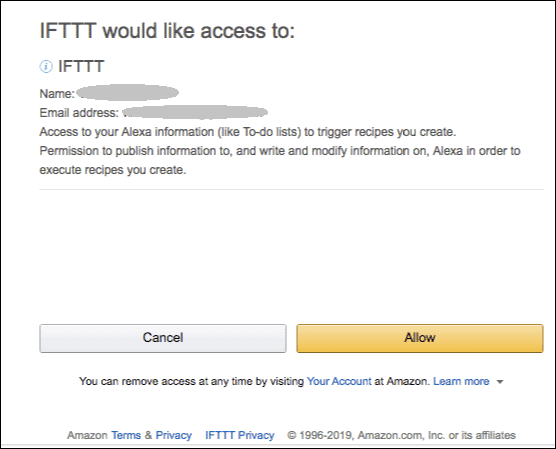Image resolution: width=556 pixels, height=449 pixels.
Task: Expand the arrow next to Learn more
Action: [x=500, y=382]
